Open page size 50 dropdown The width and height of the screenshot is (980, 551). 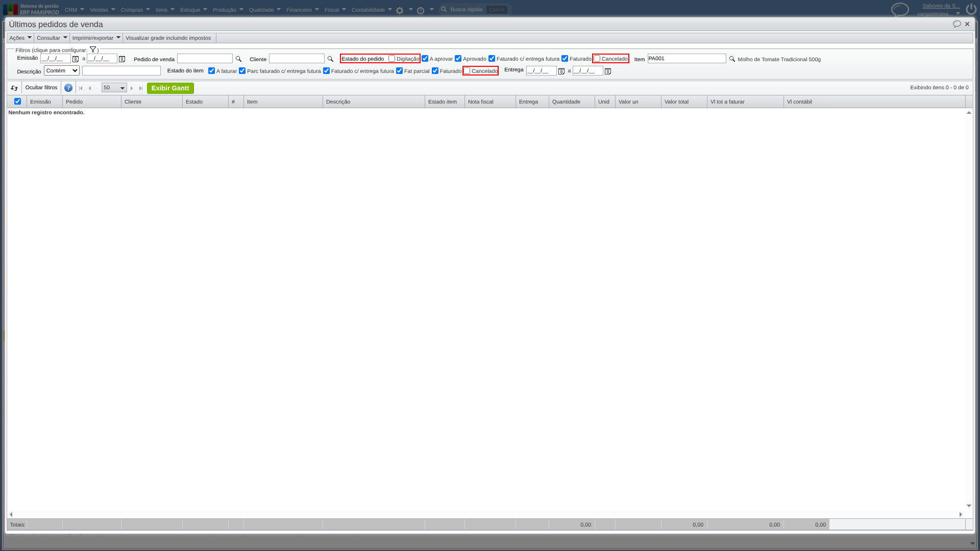[x=114, y=88]
